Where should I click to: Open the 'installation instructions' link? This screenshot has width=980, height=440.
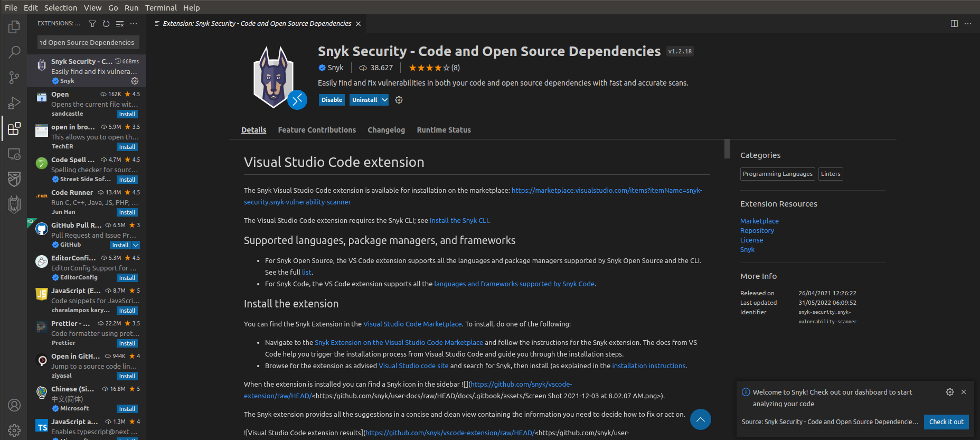649,366
